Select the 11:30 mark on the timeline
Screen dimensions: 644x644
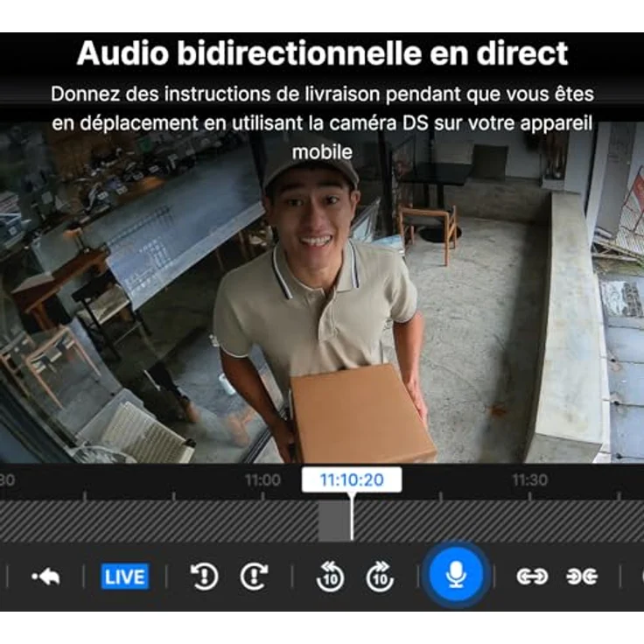pos(529,480)
